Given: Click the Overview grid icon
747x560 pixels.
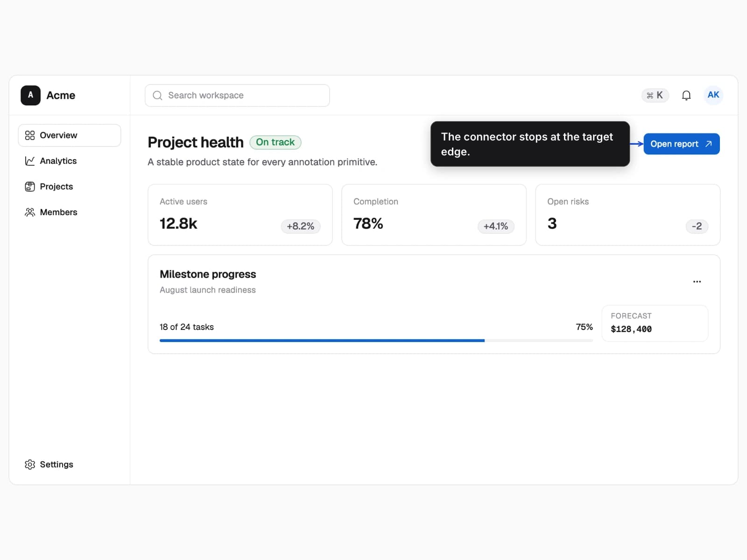Looking at the screenshot, I should (30, 135).
